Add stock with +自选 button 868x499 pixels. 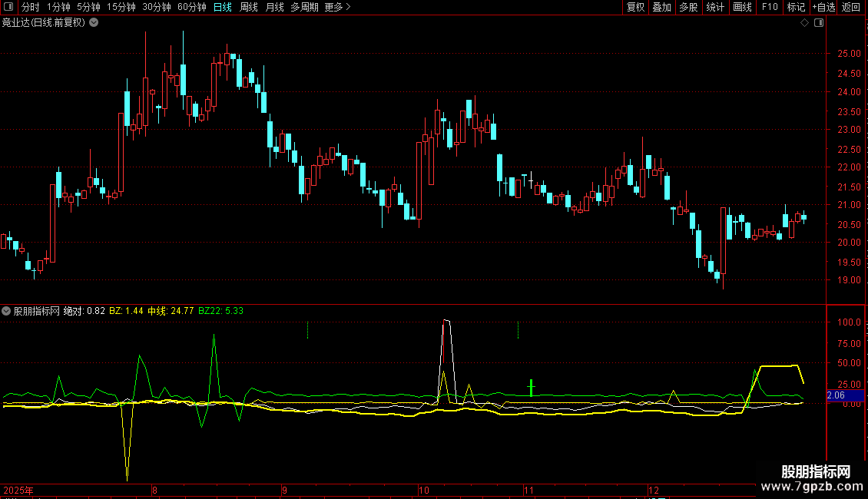(823, 7)
